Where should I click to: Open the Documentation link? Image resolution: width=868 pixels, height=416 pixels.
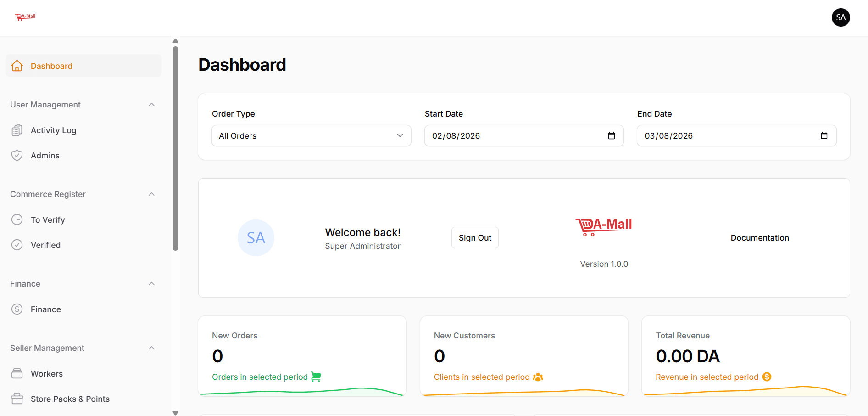pyautogui.click(x=760, y=238)
